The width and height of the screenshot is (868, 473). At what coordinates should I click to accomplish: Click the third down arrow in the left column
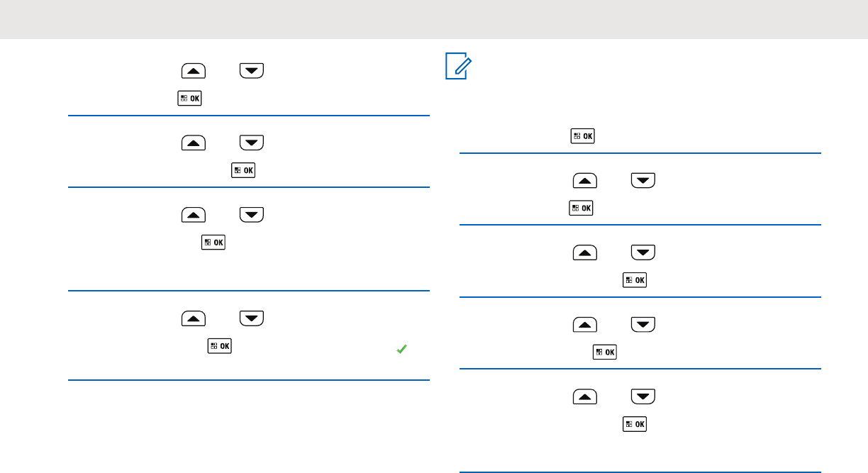click(x=252, y=215)
